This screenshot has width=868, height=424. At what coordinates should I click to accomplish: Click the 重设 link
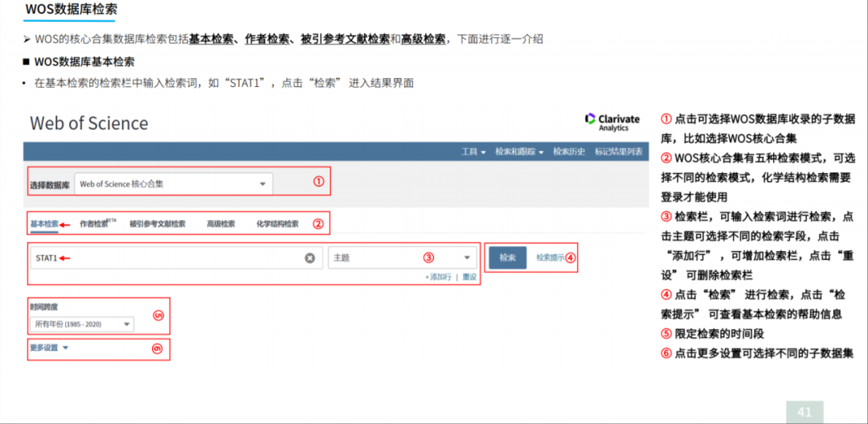click(469, 277)
